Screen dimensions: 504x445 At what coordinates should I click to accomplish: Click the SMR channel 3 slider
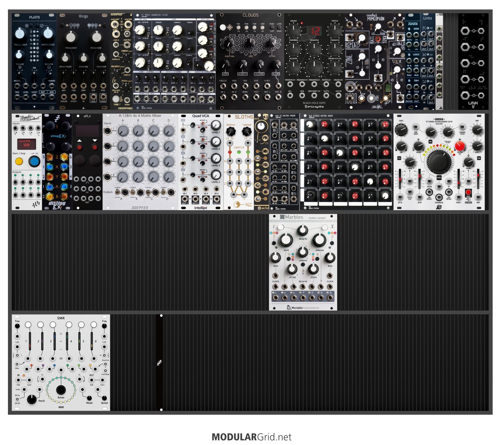[54, 342]
